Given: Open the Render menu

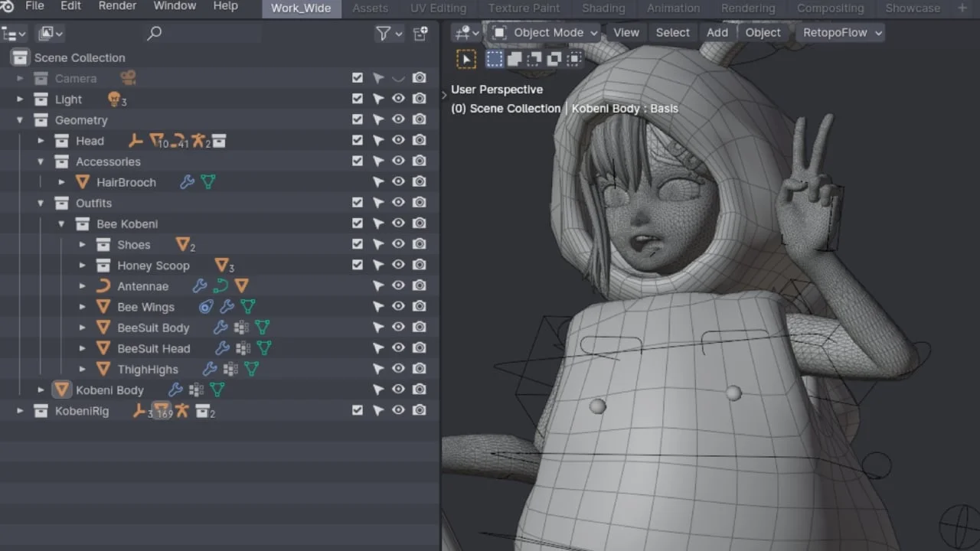Looking at the screenshot, I should [x=116, y=6].
